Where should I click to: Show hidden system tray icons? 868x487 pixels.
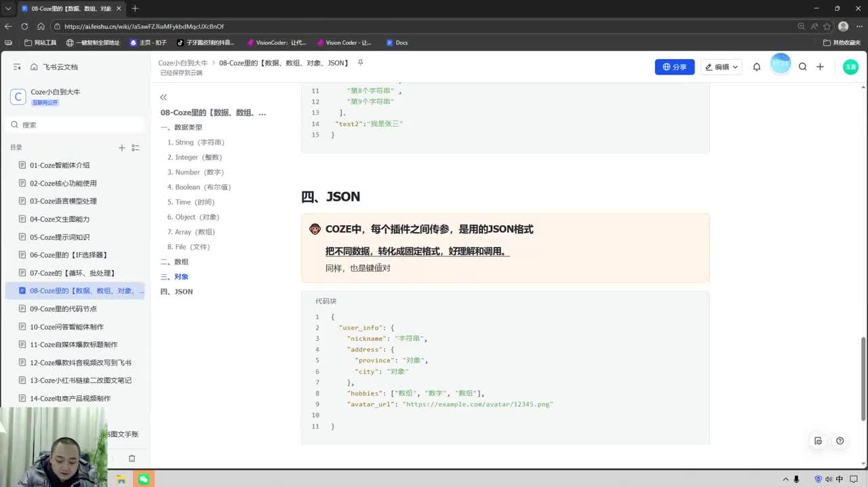[x=786, y=479]
